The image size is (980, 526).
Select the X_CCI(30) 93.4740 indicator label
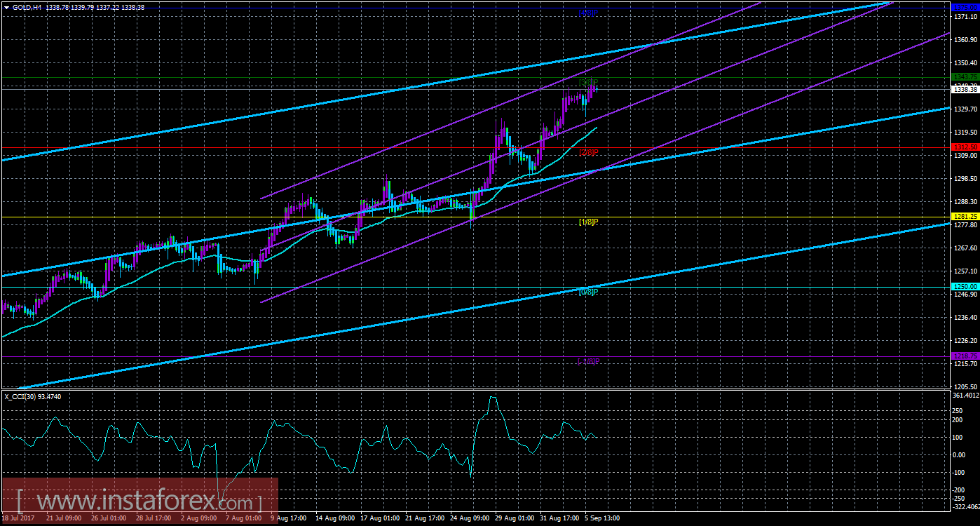click(x=33, y=396)
